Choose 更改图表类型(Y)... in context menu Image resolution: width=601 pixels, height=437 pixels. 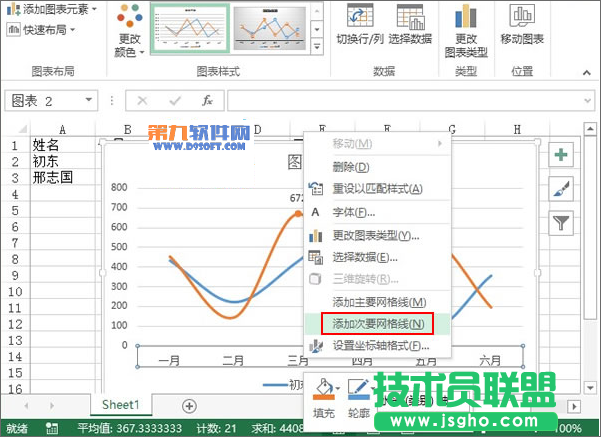pos(377,235)
